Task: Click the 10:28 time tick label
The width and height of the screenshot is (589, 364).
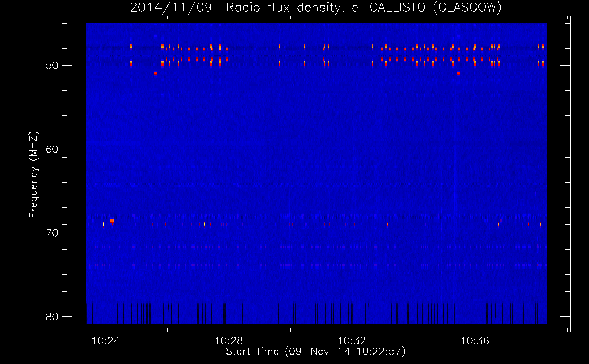Action: pos(229,341)
